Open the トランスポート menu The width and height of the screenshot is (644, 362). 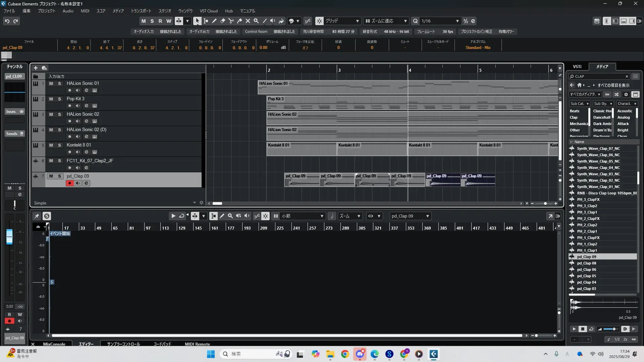(x=141, y=11)
